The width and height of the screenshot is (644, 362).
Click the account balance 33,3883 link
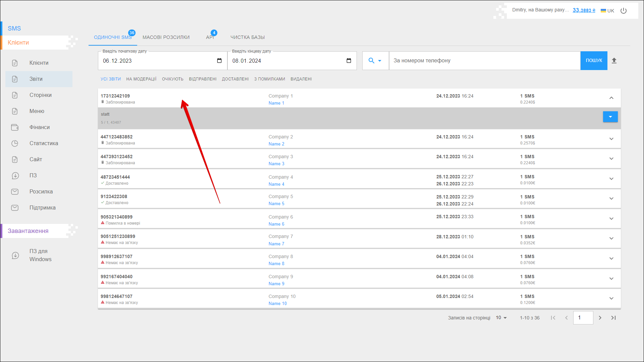tap(584, 10)
